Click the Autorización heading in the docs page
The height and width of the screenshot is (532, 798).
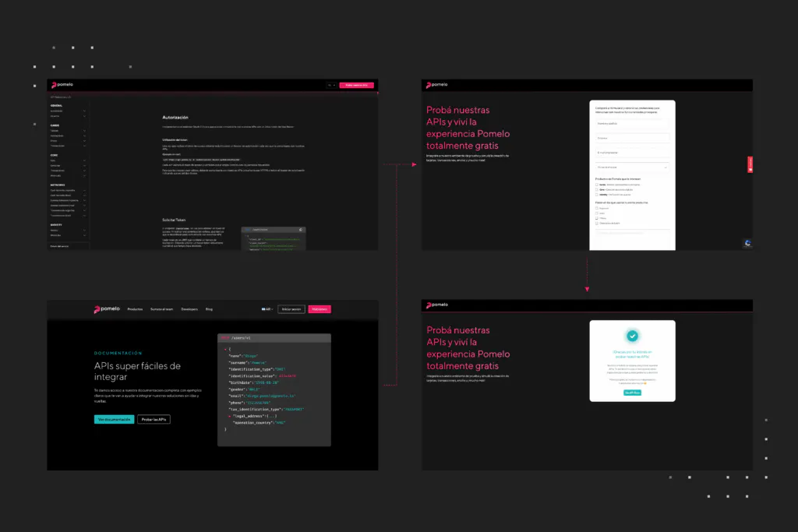pyautogui.click(x=175, y=118)
